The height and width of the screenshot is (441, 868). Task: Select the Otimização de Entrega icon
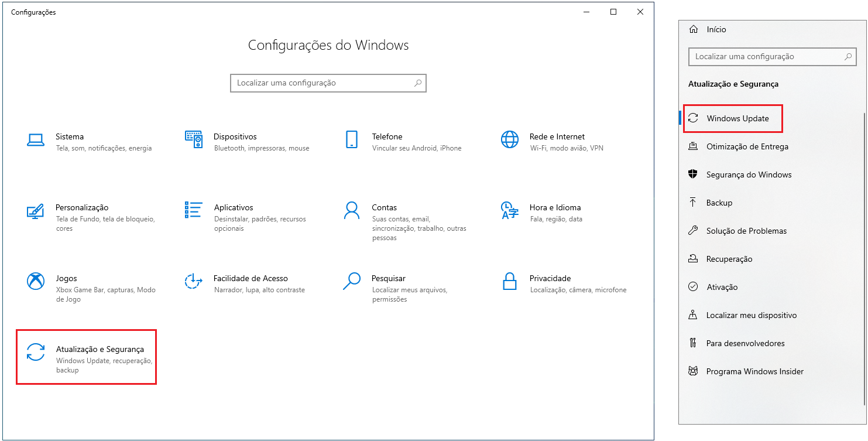693,146
